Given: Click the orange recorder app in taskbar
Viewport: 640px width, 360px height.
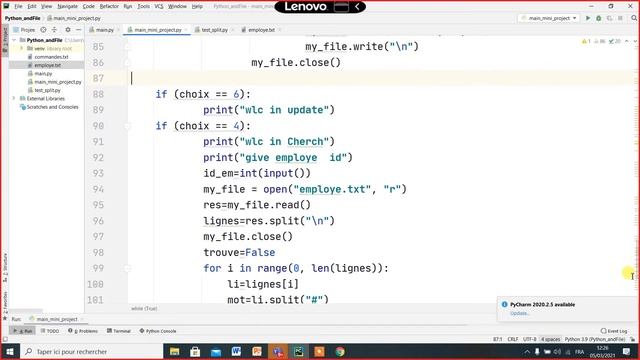Looking at the screenshot, I should pos(319,351).
